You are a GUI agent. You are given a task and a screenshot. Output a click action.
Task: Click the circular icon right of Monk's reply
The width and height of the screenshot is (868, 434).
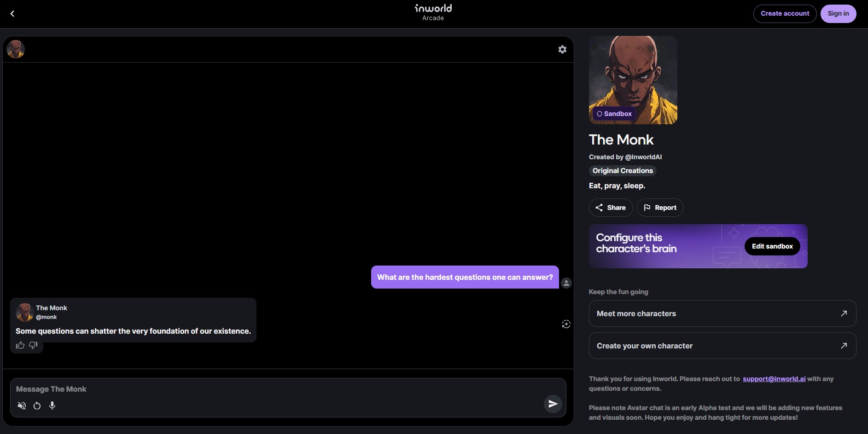pos(566,324)
